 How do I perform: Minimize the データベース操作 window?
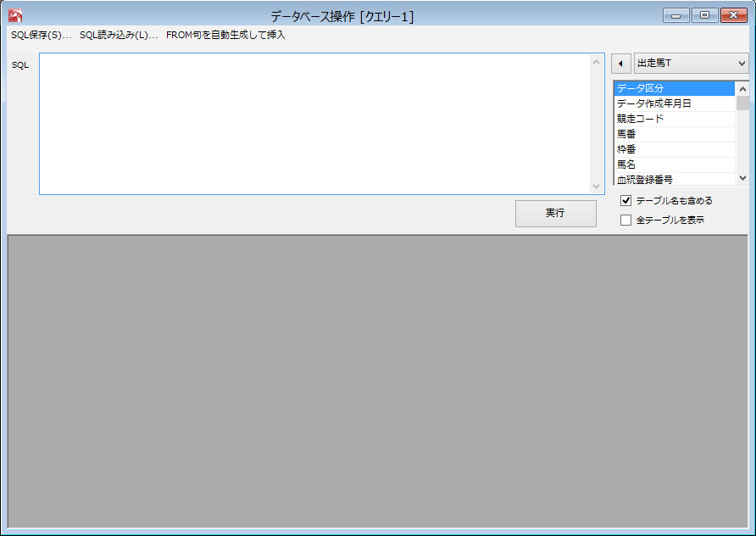click(x=676, y=15)
